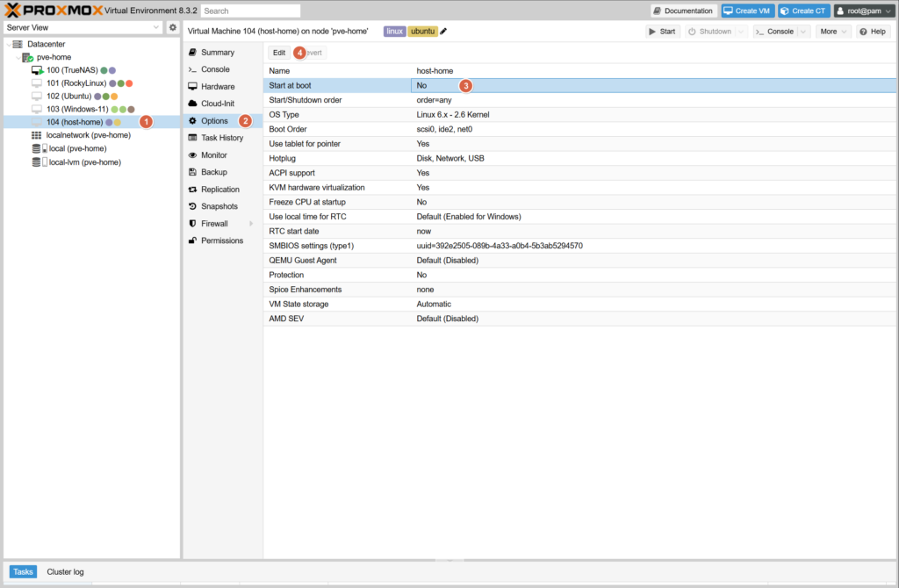Open the Cloud-Init settings page

pyautogui.click(x=218, y=104)
